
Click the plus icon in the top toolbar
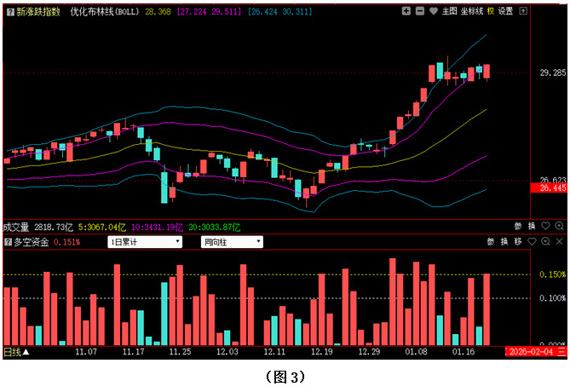406,11
